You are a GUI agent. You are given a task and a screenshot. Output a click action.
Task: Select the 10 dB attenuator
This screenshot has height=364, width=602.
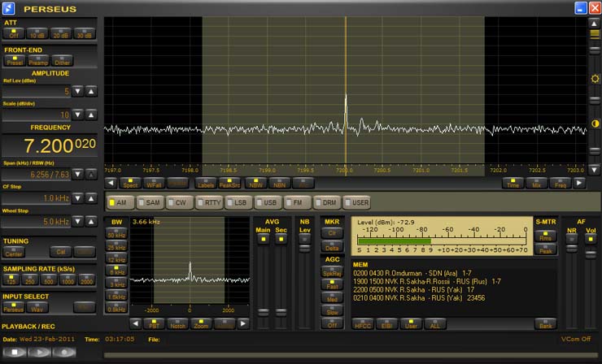(x=37, y=34)
